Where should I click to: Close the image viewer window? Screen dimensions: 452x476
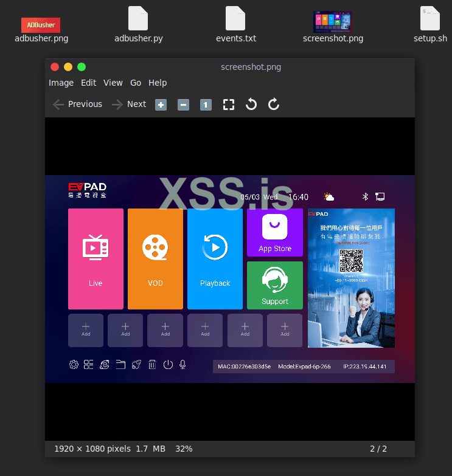pyautogui.click(x=55, y=67)
